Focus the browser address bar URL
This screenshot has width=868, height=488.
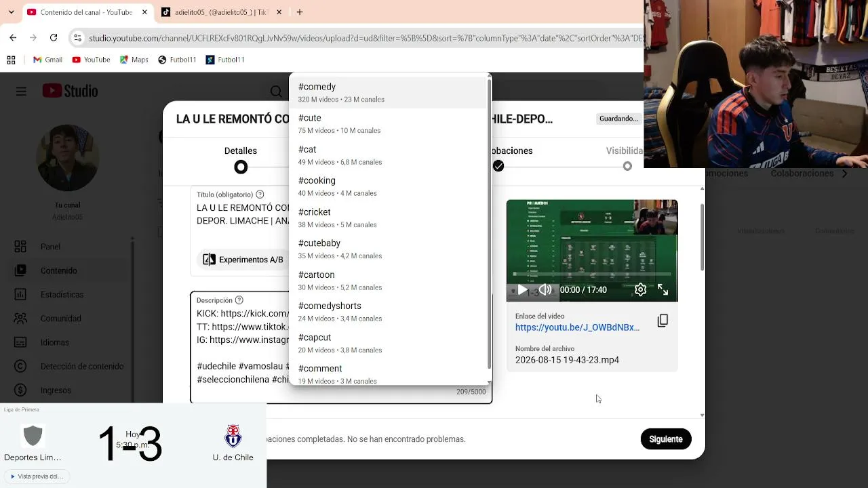[x=366, y=38]
